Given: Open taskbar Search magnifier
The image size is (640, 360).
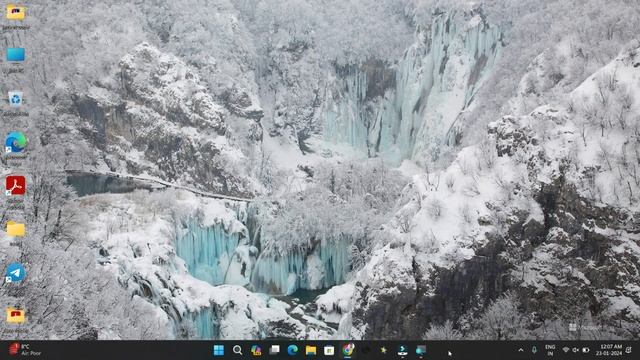Looking at the screenshot, I should 237,350.
